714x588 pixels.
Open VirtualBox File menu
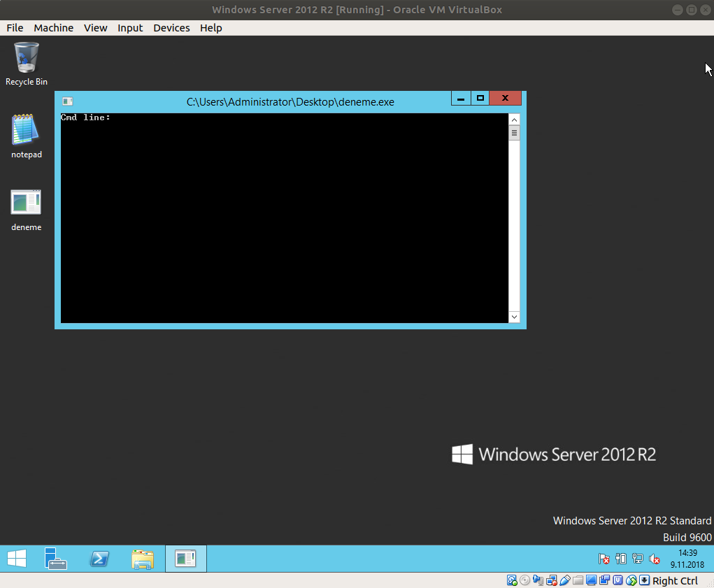[x=15, y=28]
